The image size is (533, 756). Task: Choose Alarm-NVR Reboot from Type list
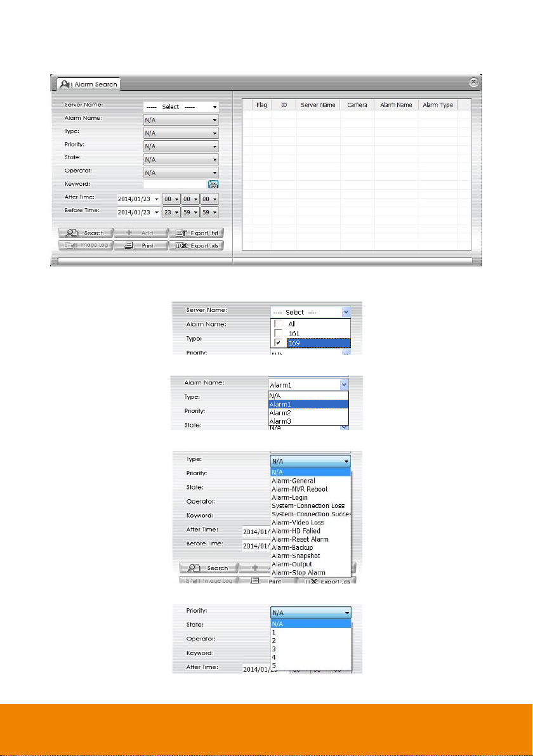[311, 489]
